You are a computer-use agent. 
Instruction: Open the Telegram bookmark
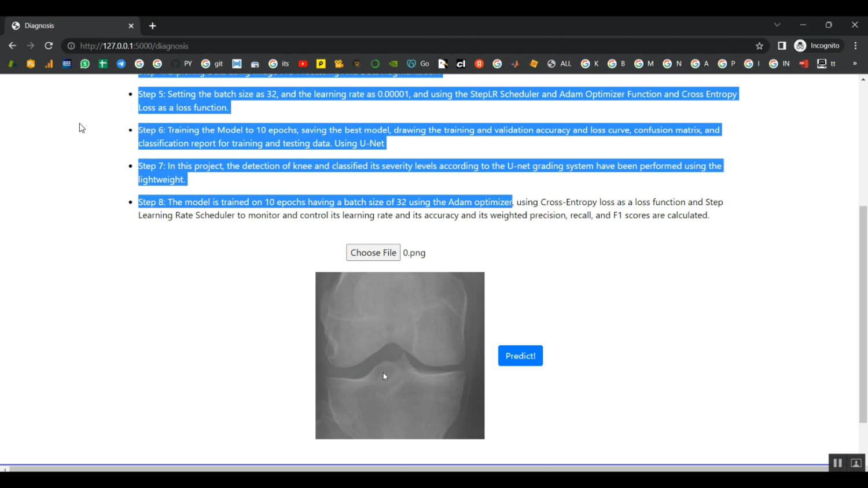click(121, 64)
